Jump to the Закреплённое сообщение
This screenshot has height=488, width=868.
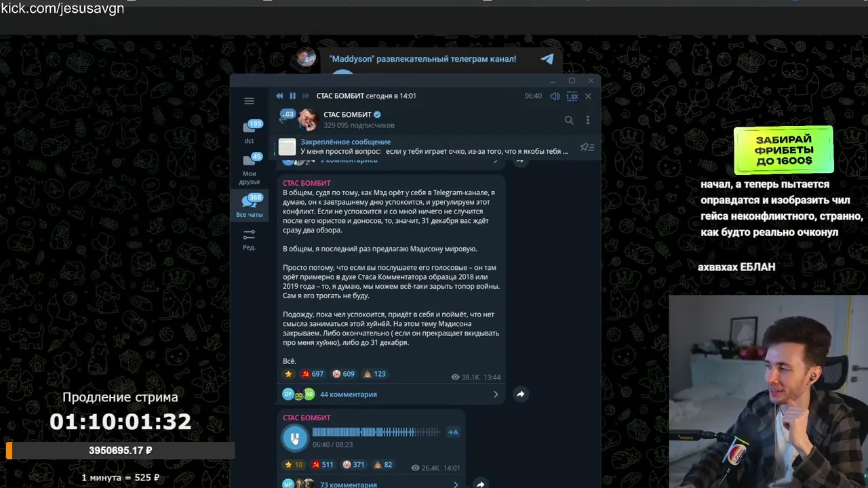click(x=434, y=146)
